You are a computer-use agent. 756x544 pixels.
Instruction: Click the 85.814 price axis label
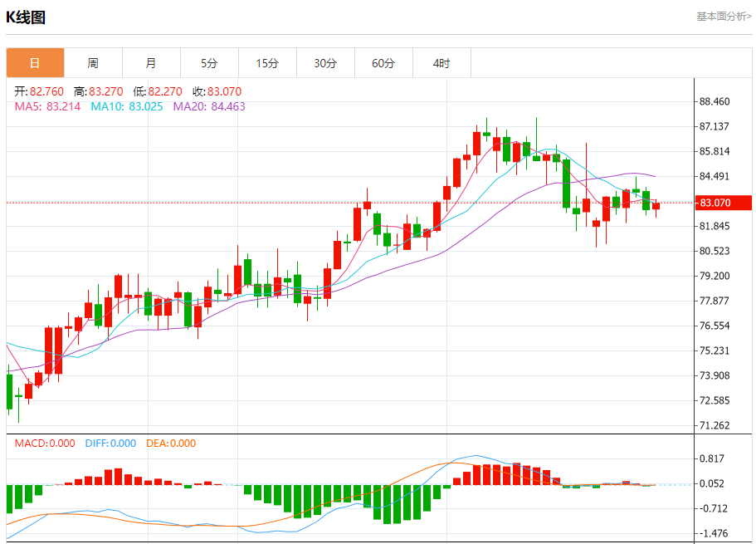click(x=715, y=151)
